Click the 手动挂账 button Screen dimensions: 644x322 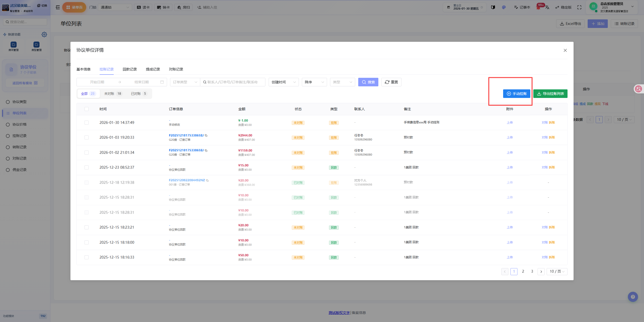[x=516, y=94]
